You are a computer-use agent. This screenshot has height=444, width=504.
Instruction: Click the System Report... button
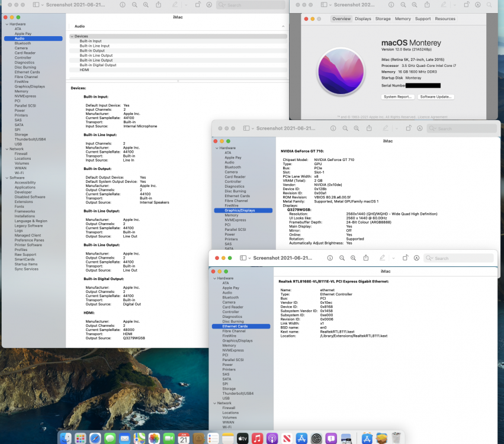[397, 96]
